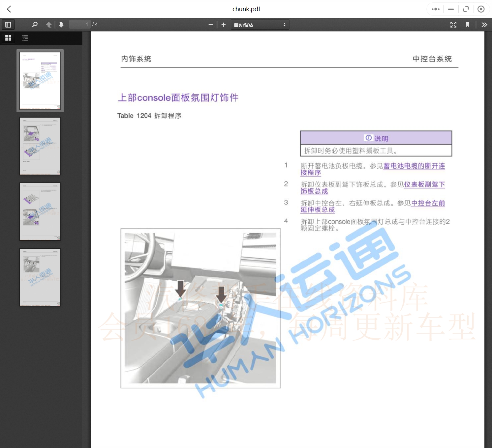The height and width of the screenshot is (448, 492).
Task: Enter presentation fullscreen mode
Action: coord(453,24)
